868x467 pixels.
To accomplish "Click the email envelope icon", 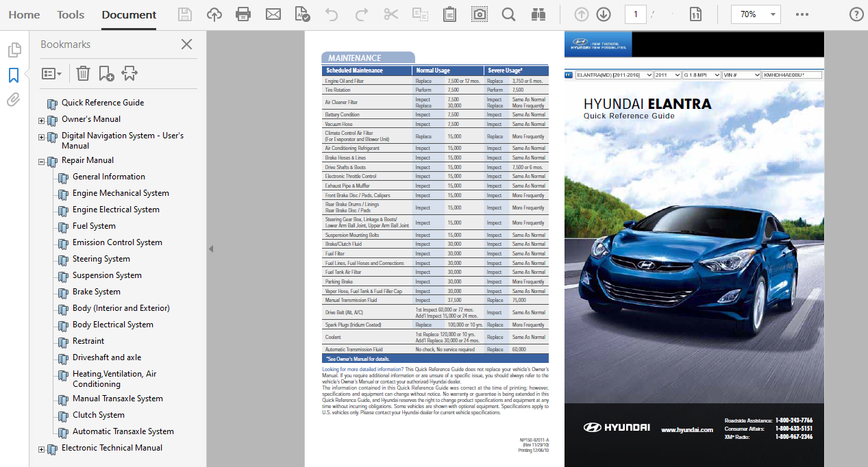I will coord(273,14).
